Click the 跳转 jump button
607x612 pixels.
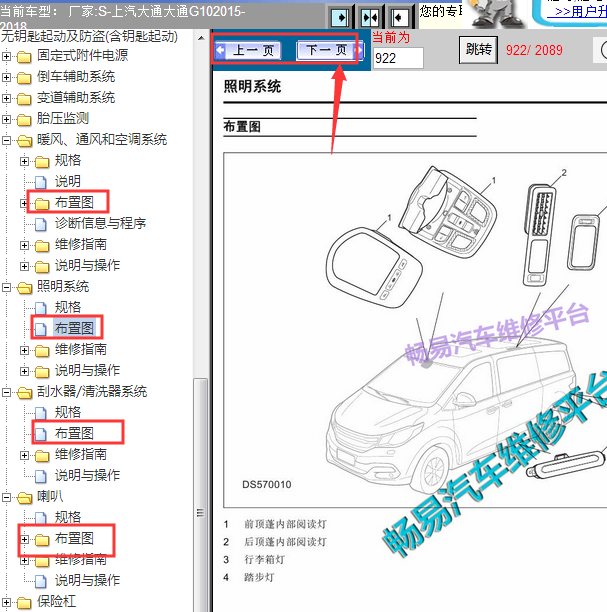[x=479, y=50]
